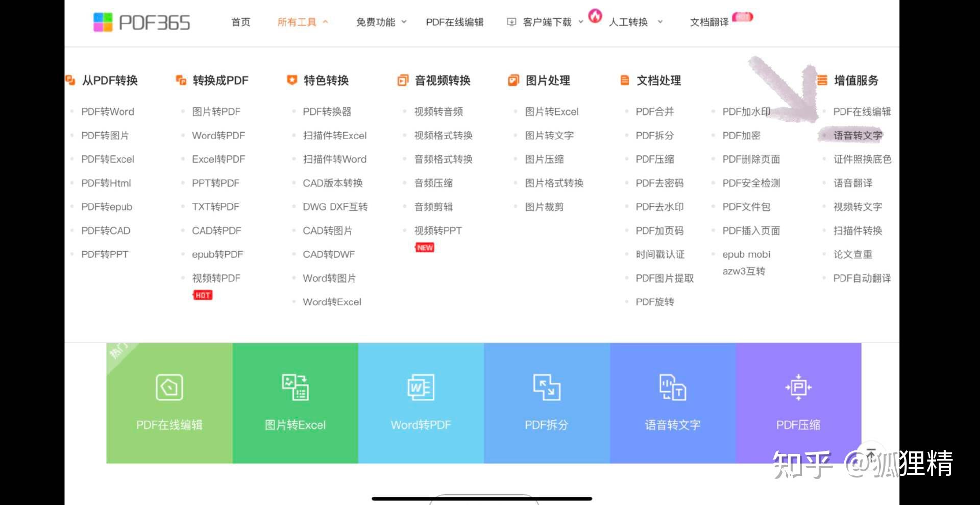
Task: Click the 增值服务 category icon
Action: (x=822, y=80)
